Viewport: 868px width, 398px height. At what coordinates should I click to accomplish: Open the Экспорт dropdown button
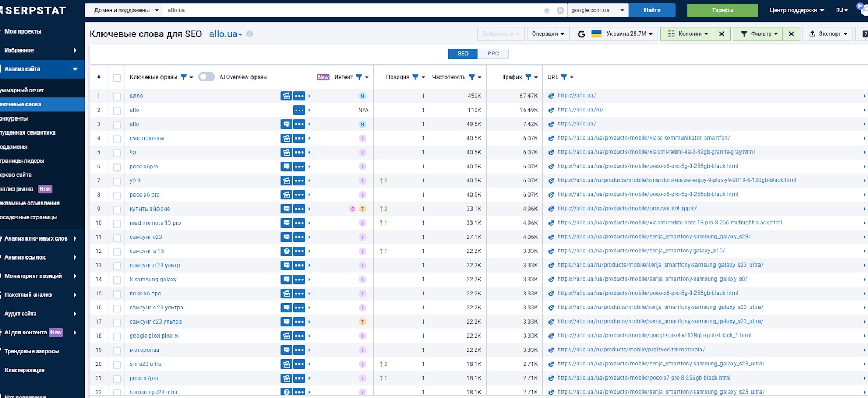point(828,34)
